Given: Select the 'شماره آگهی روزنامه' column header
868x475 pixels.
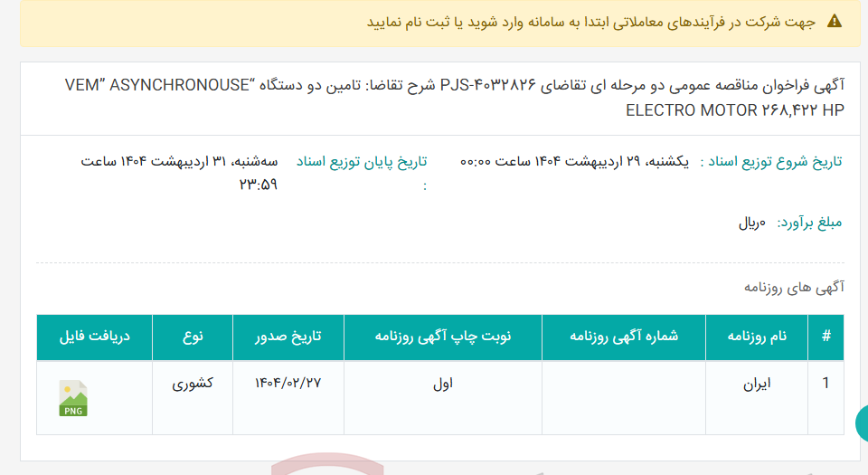Looking at the screenshot, I should [x=624, y=337].
